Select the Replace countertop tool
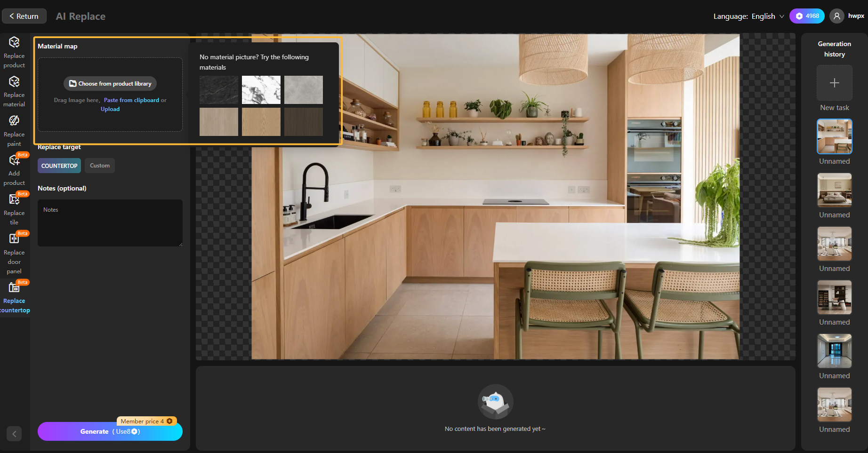The width and height of the screenshot is (868, 453). point(14,298)
